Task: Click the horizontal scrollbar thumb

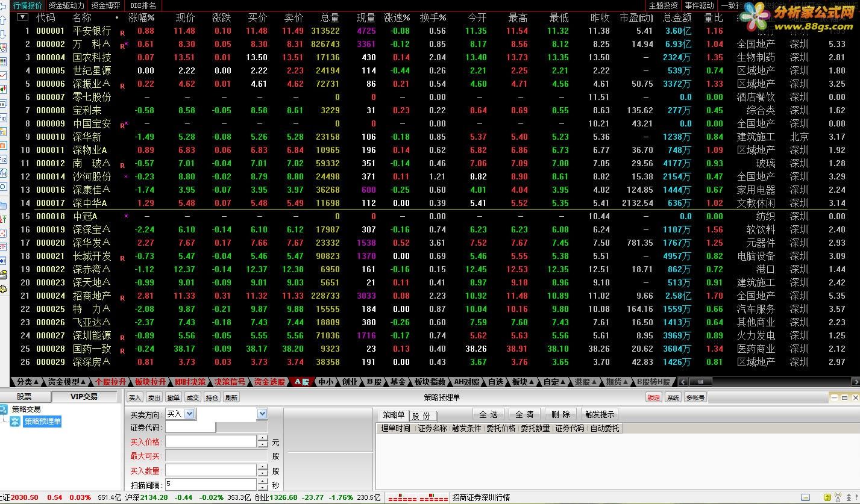Action: (x=700, y=382)
